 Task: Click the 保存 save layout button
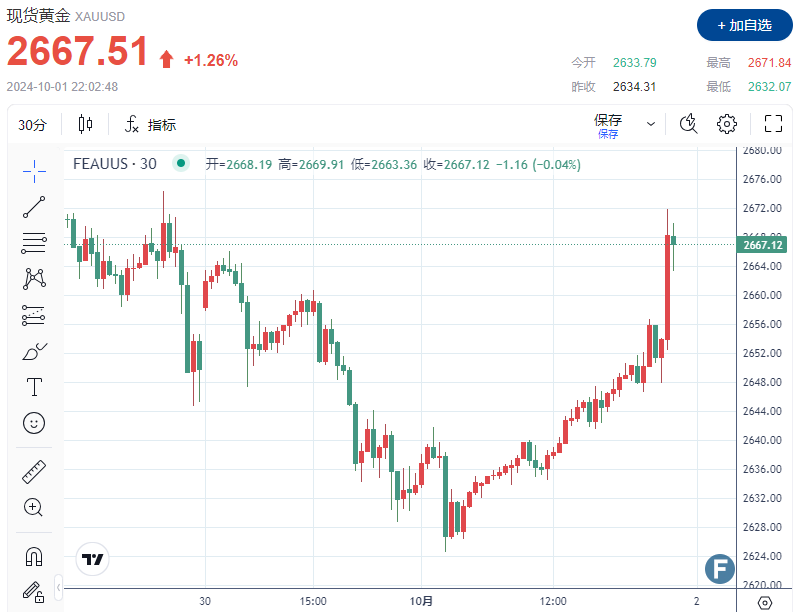click(x=608, y=124)
